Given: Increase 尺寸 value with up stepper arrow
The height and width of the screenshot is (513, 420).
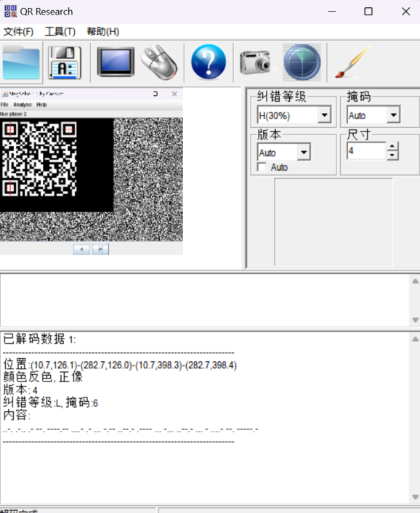Looking at the screenshot, I should point(392,146).
